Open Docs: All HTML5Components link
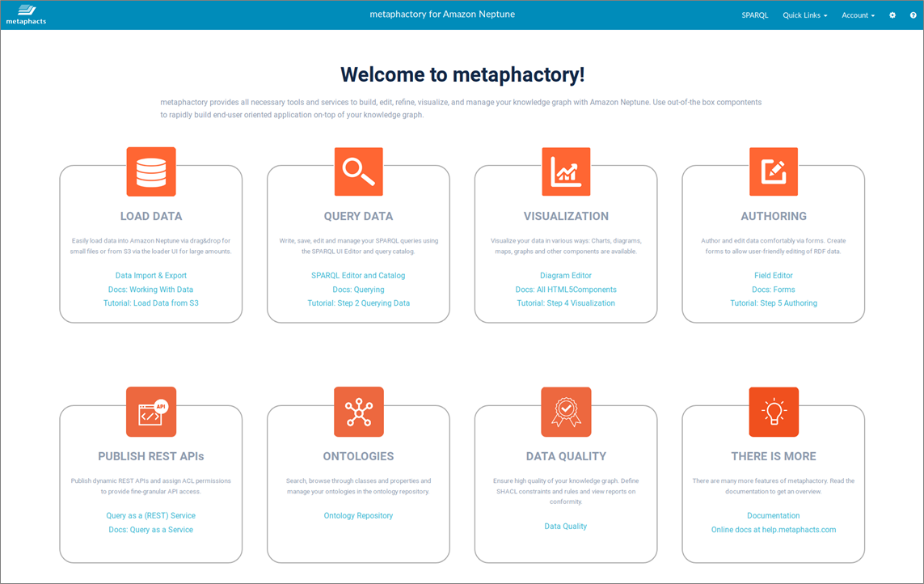 coord(566,290)
